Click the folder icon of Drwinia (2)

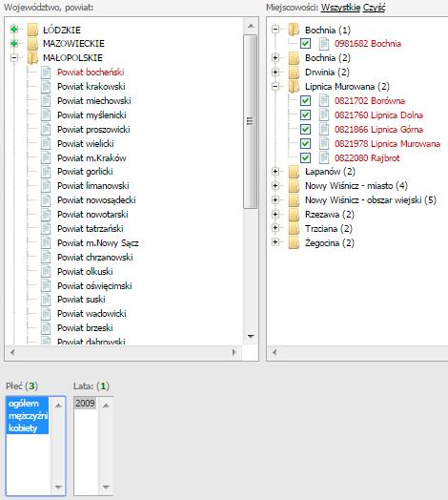point(294,73)
